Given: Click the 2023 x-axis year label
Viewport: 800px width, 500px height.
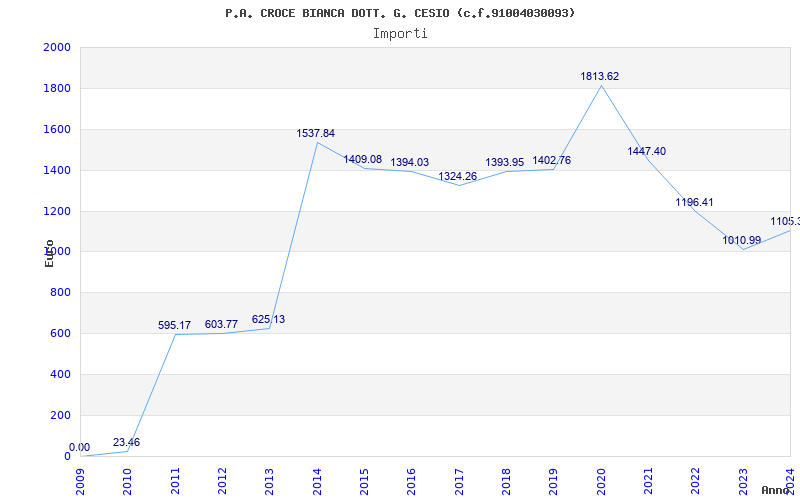Looking at the screenshot, I should [743, 481].
